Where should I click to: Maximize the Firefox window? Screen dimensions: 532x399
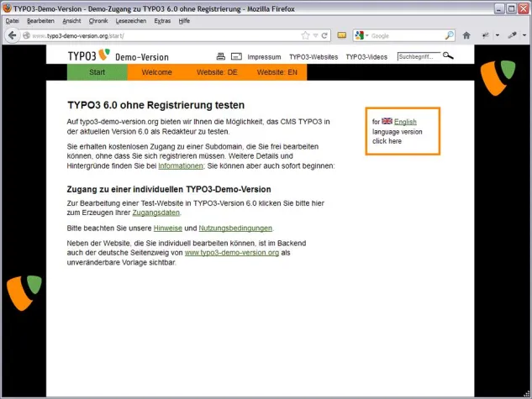pyautogui.click(x=511, y=8)
